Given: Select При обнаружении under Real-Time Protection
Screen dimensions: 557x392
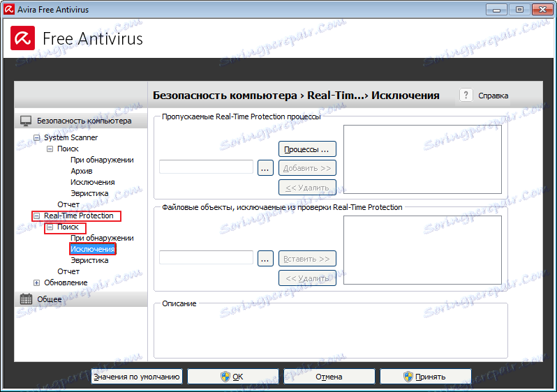Looking at the screenshot, I should point(102,238).
